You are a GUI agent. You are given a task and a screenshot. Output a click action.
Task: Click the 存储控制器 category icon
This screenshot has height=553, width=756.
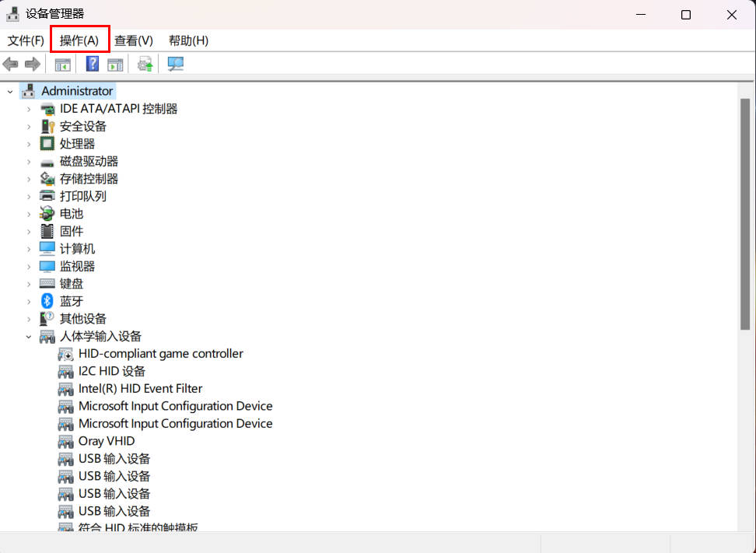point(47,179)
